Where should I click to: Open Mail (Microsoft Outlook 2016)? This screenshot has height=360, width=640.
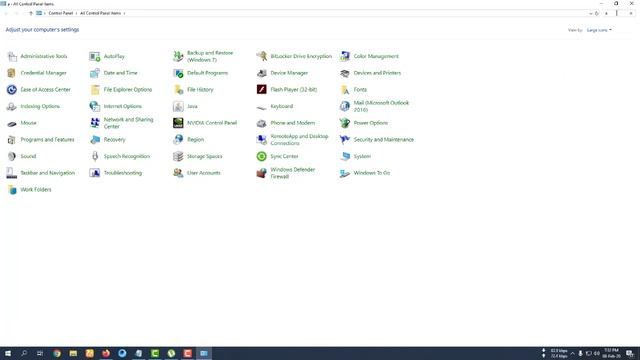point(374,107)
